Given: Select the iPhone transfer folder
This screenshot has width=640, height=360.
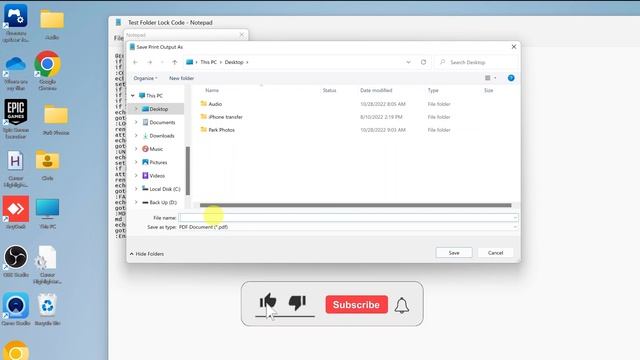Looking at the screenshot, I should [225, 117].
